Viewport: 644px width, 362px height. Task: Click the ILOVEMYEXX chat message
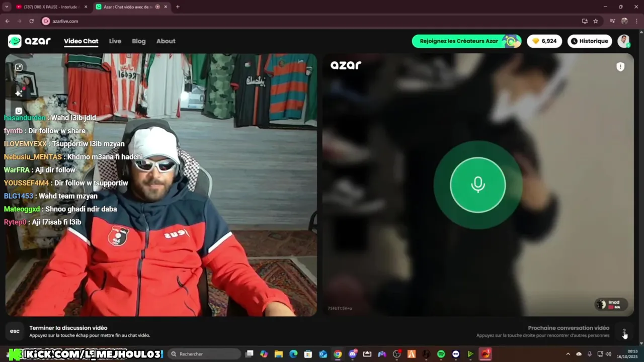point(64,144)
